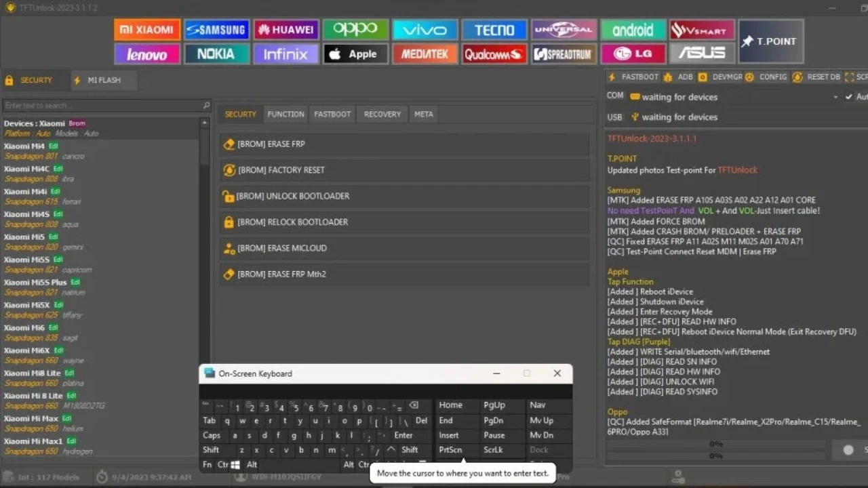Select Xiaomi Mi8 Lite platina entry
This screenshot has width=868, height=488.
(x=100, y=378)
